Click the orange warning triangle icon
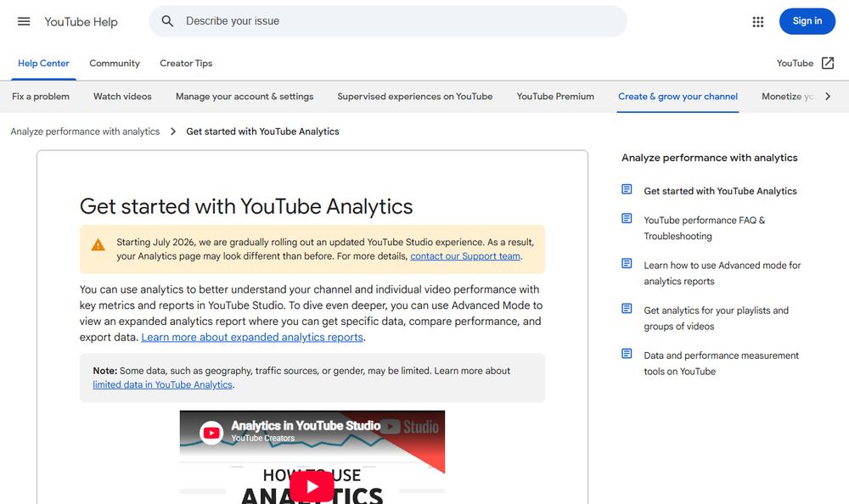The height and width of the screenshot is (504, 849). 98,245
